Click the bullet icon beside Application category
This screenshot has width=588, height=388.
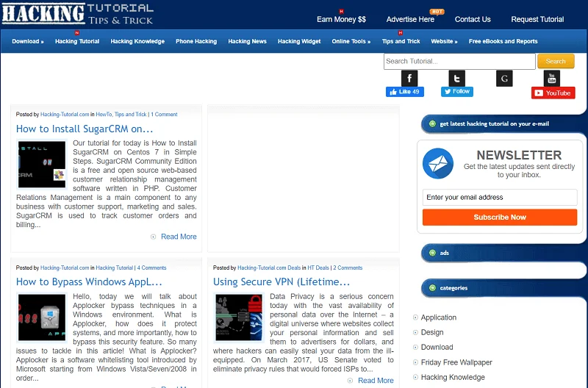pyautogui.click(x=415, y=317)
